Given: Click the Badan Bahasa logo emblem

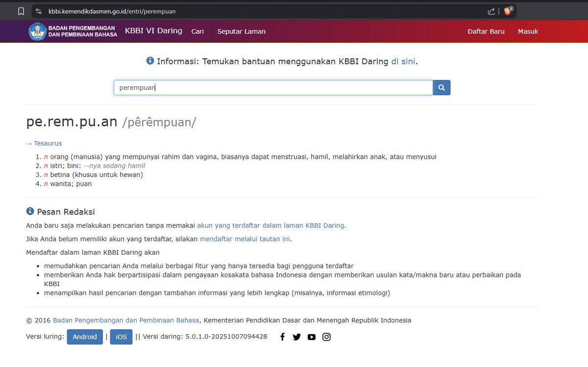Looking at the screenshot, I should point(37,31).
